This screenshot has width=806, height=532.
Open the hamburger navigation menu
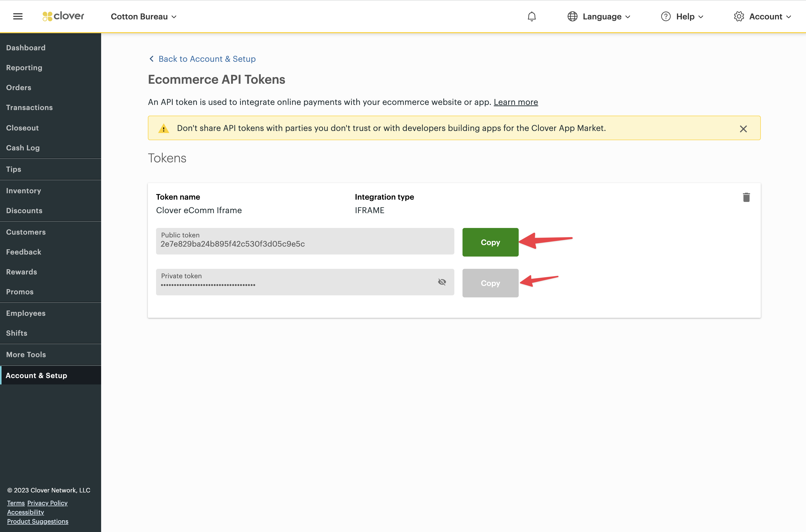click(18, 16)
